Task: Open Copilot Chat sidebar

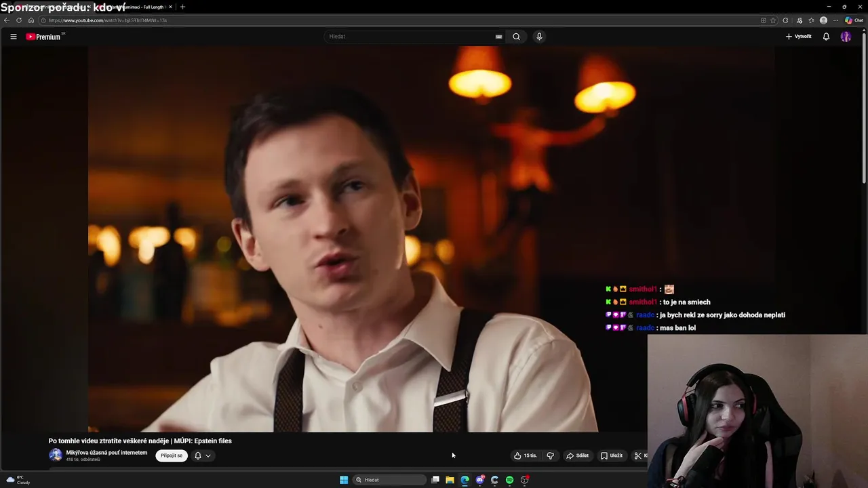Action: pos(854,20)
